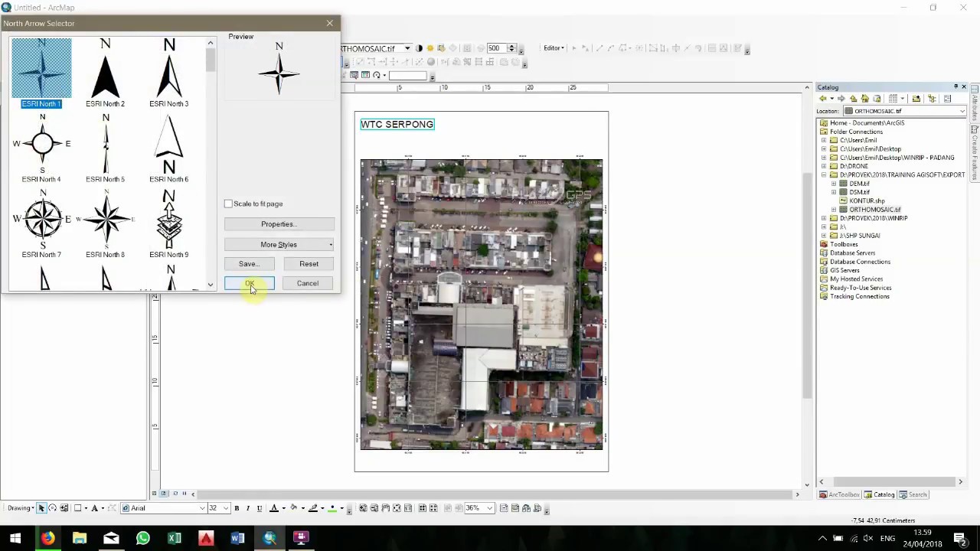This screenshot has width=980, height=551.
Task: Select KONTUR.shp in the Catalog tree
Action: point(867,201)
